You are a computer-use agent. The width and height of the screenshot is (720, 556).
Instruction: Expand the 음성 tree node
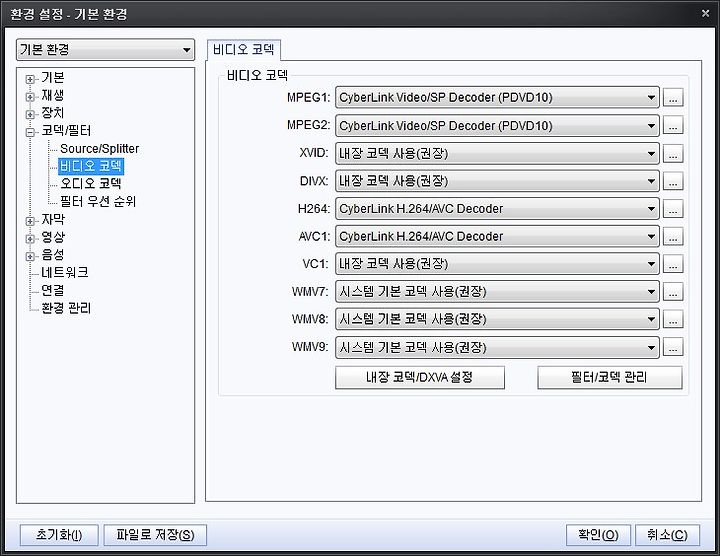point(30,256)
